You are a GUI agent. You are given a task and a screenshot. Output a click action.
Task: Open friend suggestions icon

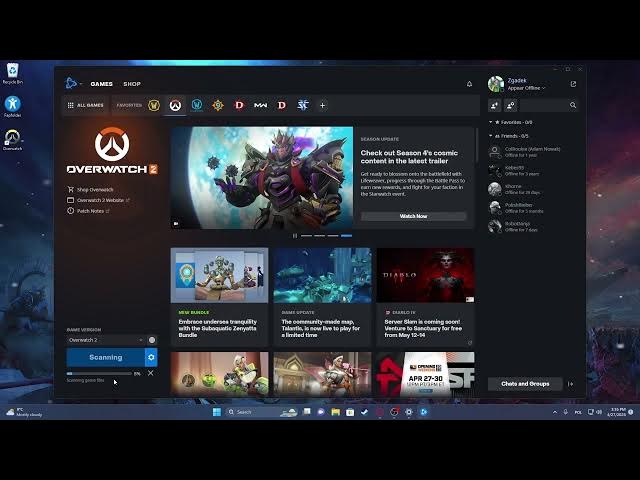510,105
